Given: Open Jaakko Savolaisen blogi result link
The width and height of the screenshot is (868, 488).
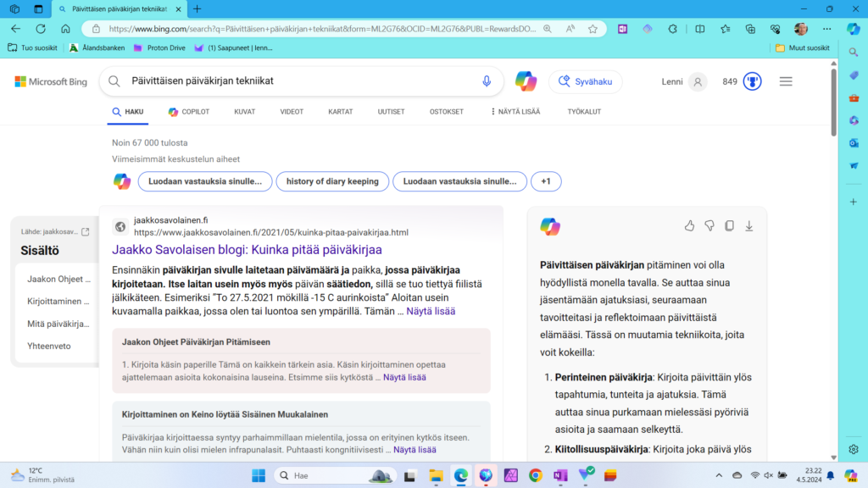Looking at the screenshot, I should pyautogui.click(x=247, y=250).
